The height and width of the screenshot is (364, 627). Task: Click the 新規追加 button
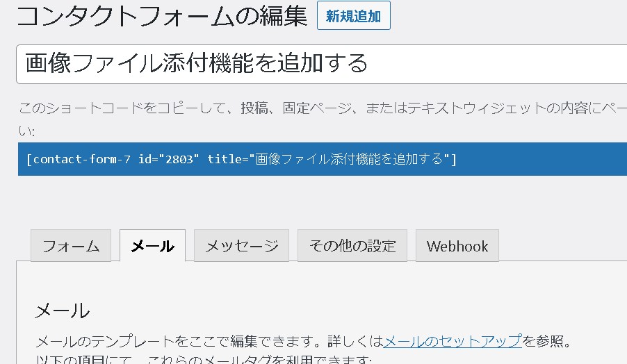pos(353,16)
